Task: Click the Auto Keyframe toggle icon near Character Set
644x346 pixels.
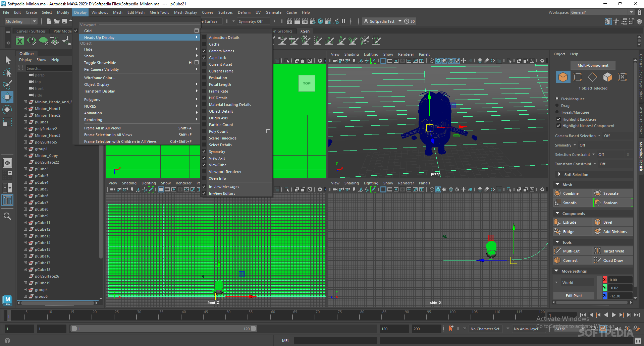Action: point(451,329)
